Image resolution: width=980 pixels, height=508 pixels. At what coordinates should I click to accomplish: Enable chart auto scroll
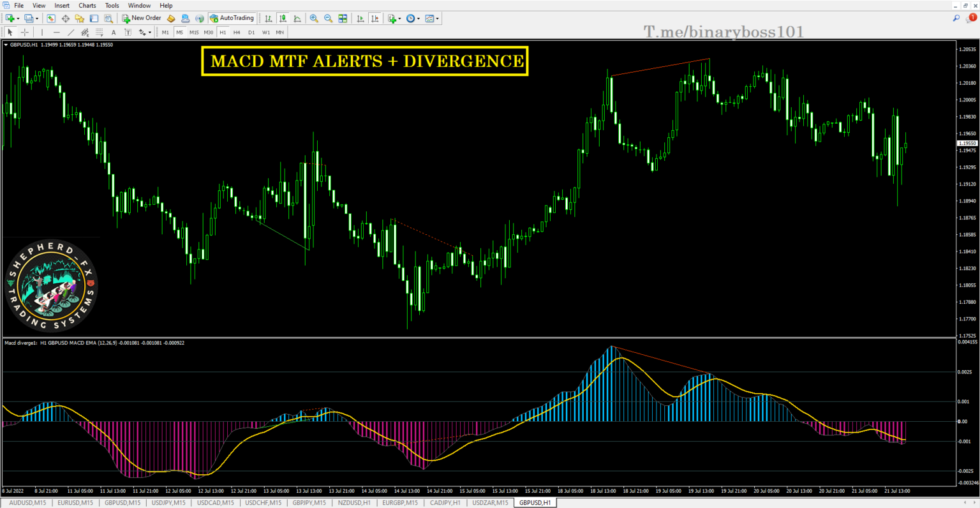(360, 18)
